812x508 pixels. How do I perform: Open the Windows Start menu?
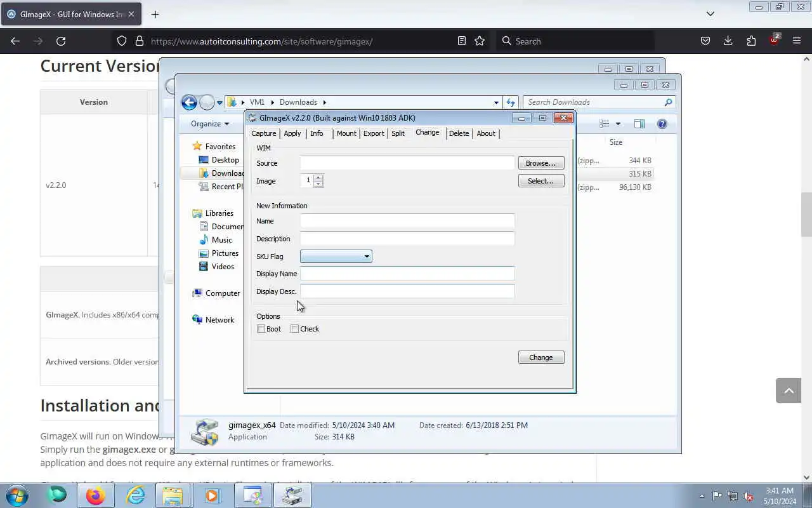[x=17, y=495]
